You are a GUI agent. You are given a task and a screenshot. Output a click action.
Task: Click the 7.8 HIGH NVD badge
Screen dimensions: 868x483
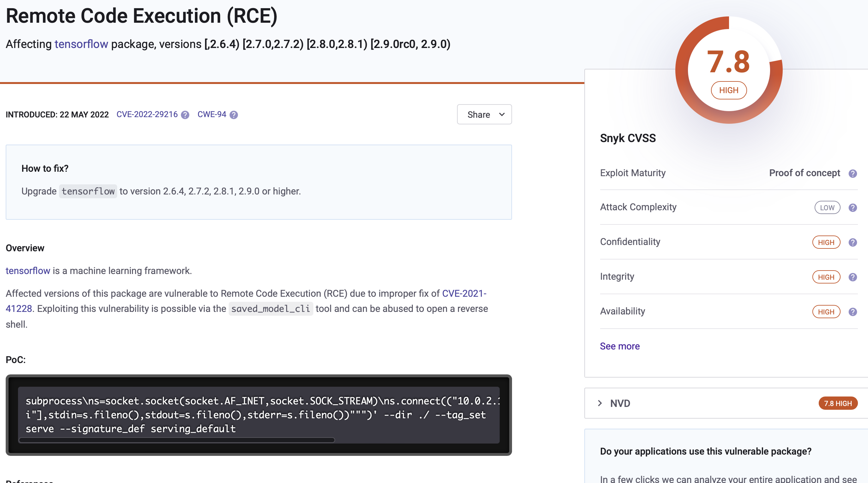click(838, 403)
